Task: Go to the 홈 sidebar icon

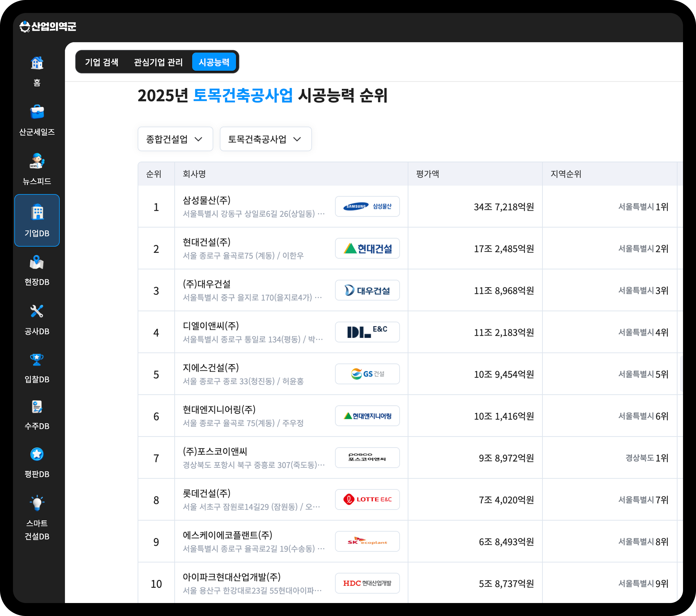Action: 37,63
